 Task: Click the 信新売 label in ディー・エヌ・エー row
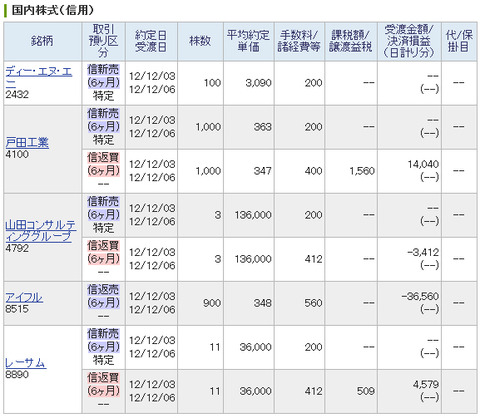click(x=103, y=70)
